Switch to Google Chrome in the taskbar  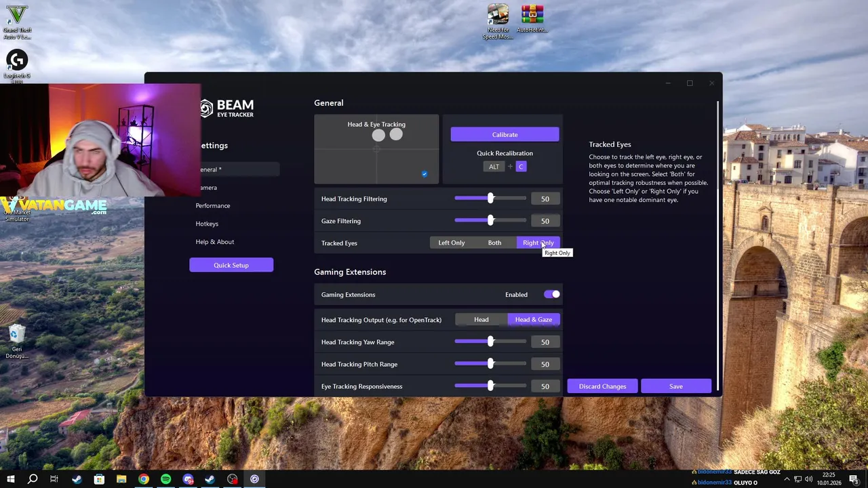tap(144, 479)
